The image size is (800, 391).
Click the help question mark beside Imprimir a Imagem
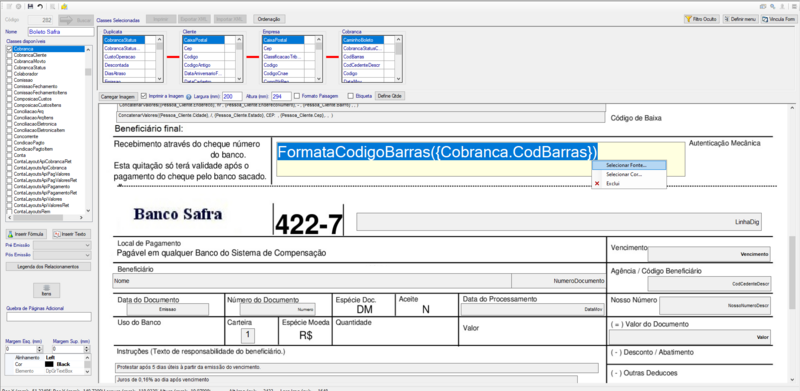point(188,96)
